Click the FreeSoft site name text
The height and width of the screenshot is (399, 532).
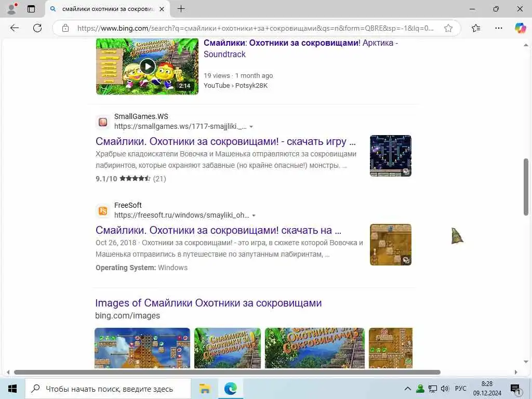[128, 205]
